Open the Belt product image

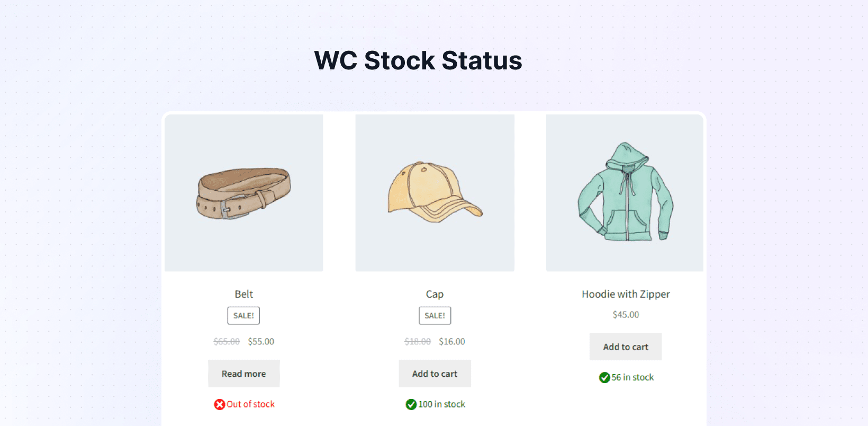244,193
